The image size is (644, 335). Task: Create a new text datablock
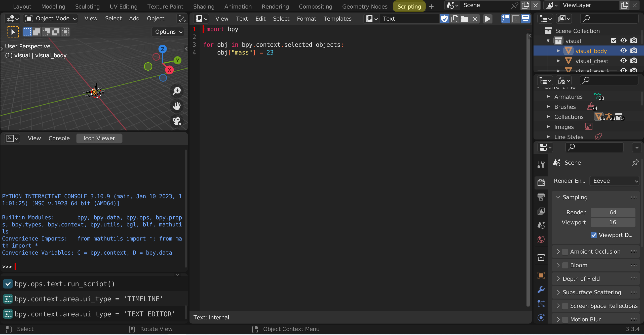pyautogui.click(x=454, y=19)
